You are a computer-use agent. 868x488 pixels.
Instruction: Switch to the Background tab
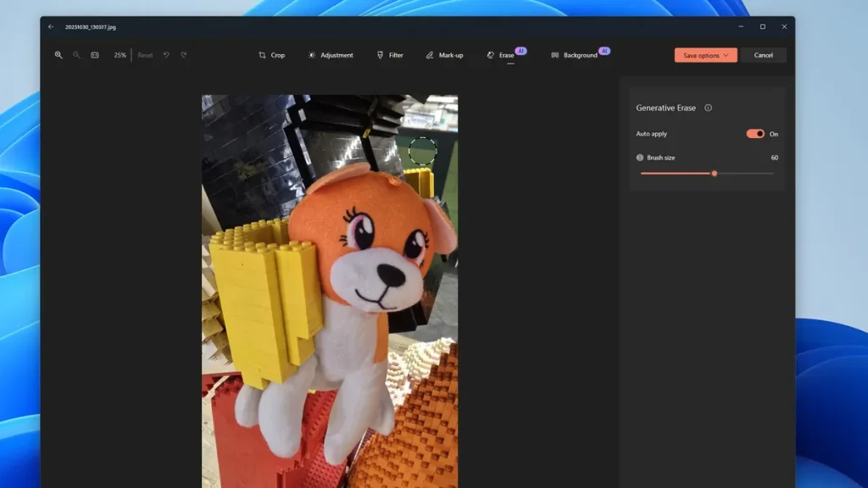(x=574, y=55)
